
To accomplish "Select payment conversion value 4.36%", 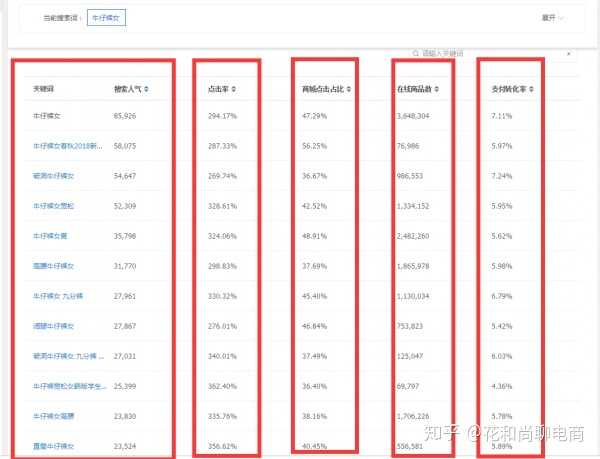I will click(x=502, y=386).
